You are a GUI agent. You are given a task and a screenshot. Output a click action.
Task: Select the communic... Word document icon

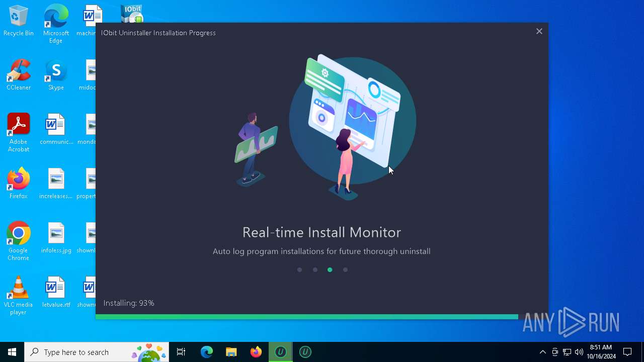coord(56,130)
